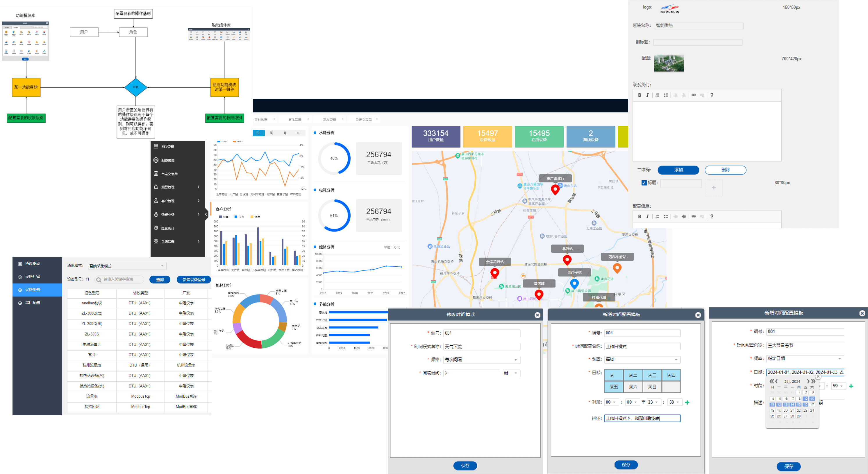Click the 万科华府站 orange map pin

617,268
